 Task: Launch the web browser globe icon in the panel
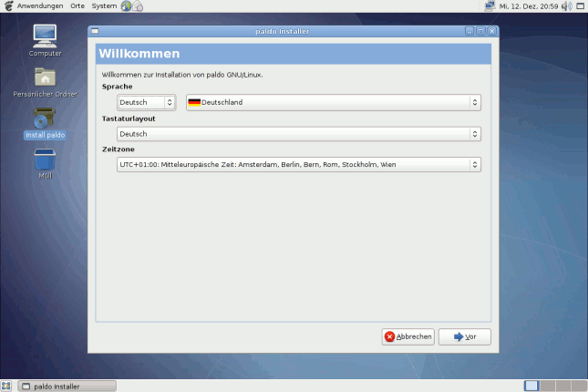click(126, 6)
